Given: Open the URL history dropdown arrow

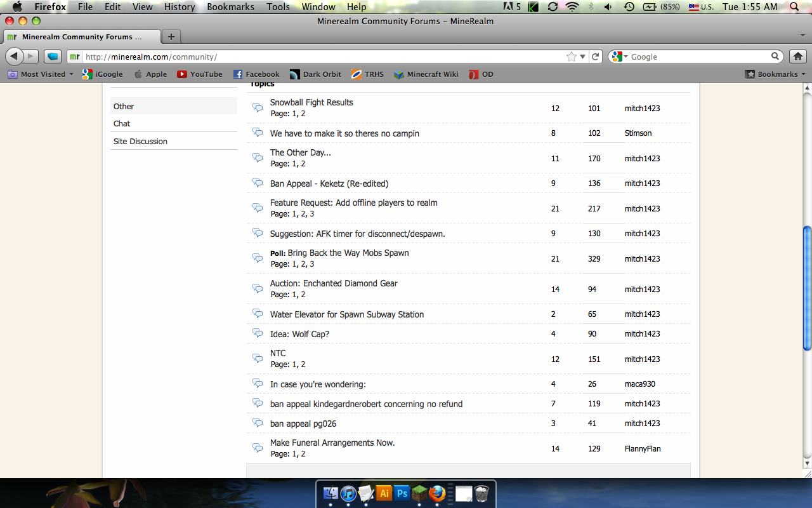Looking at the screenshot, I should 582,57.
